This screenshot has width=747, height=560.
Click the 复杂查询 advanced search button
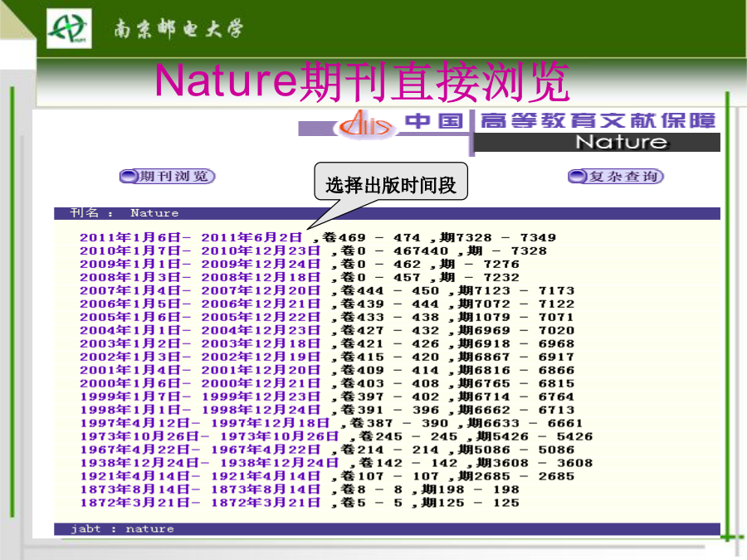616,177
